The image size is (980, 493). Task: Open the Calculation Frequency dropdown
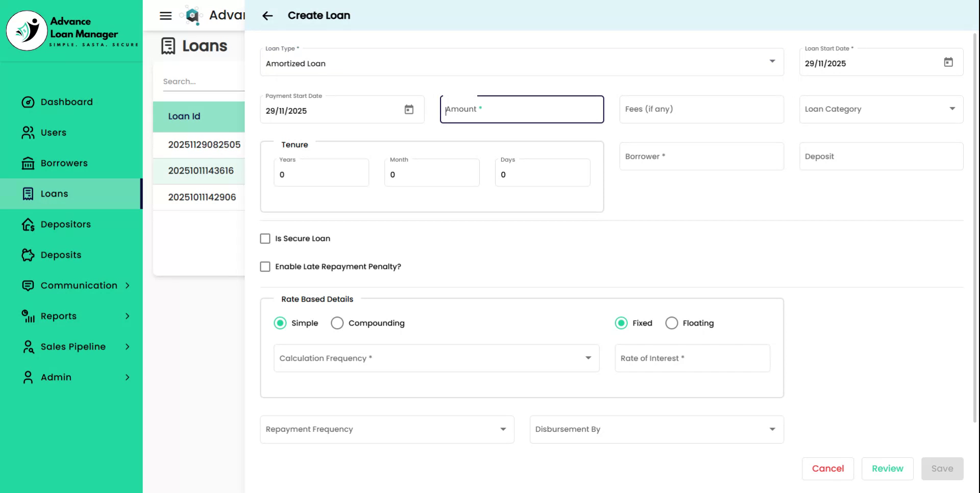[436, 358]
